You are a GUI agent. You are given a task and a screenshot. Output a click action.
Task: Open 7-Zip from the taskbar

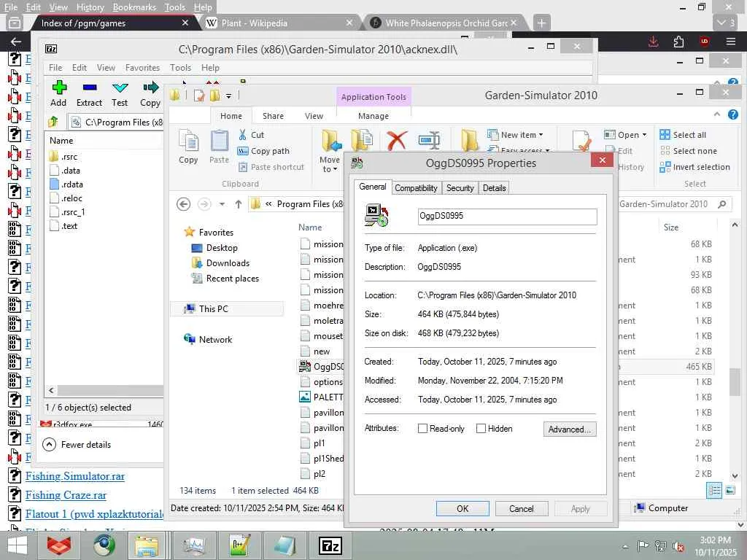[x=330, y=545]
